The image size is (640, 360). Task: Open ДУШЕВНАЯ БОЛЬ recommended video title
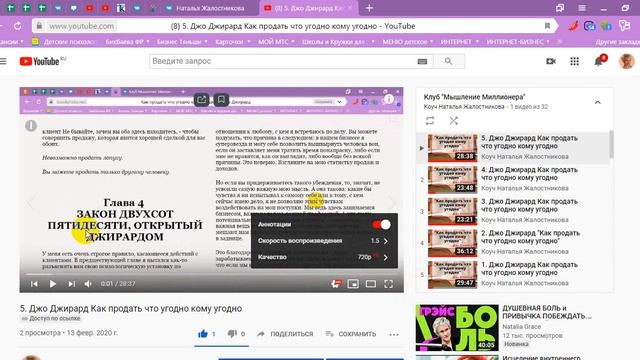547,312
